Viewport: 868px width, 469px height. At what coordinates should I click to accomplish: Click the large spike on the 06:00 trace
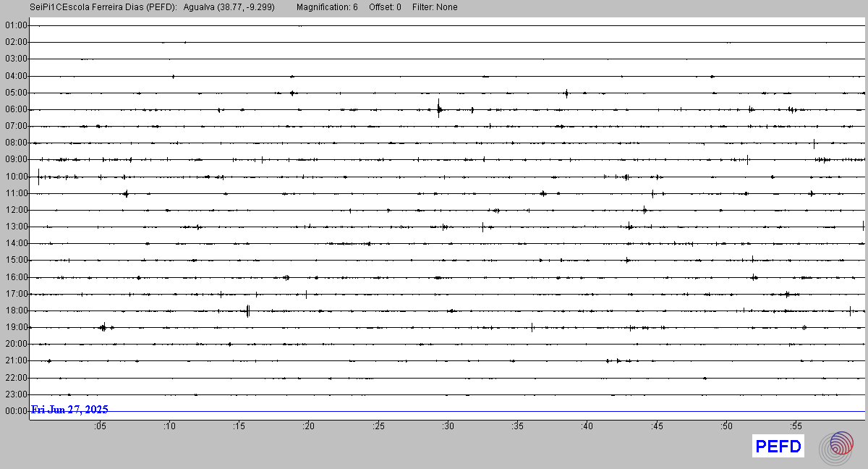pos(438,109)
